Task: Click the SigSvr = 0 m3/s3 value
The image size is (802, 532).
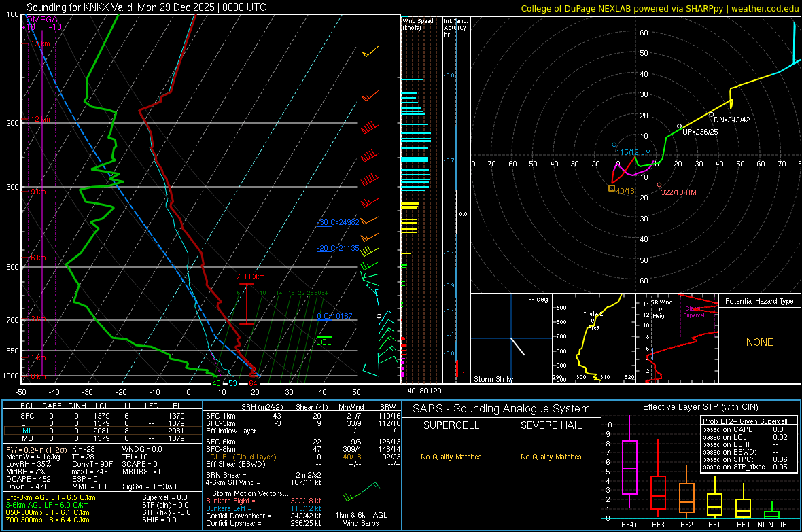Action: pyautogui.click(x=150, y=486)
